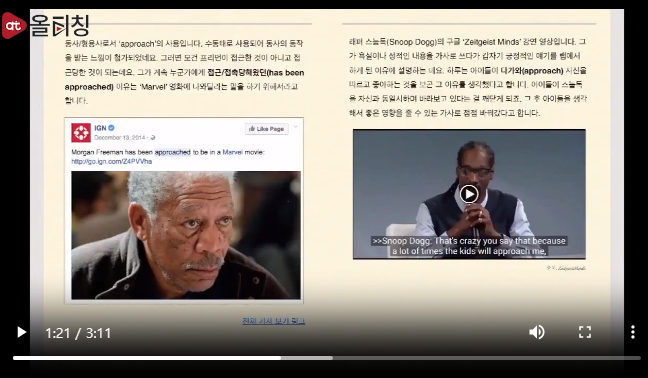Click the Like Page button
Screen dimensions: 648x378
[x=267, y=129]
